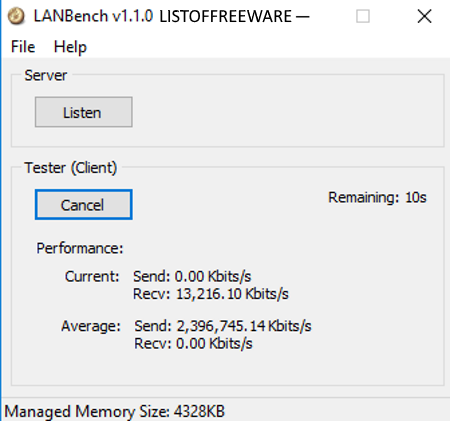Click the Average: label
The image size is (450, 421).
[91, 326]
